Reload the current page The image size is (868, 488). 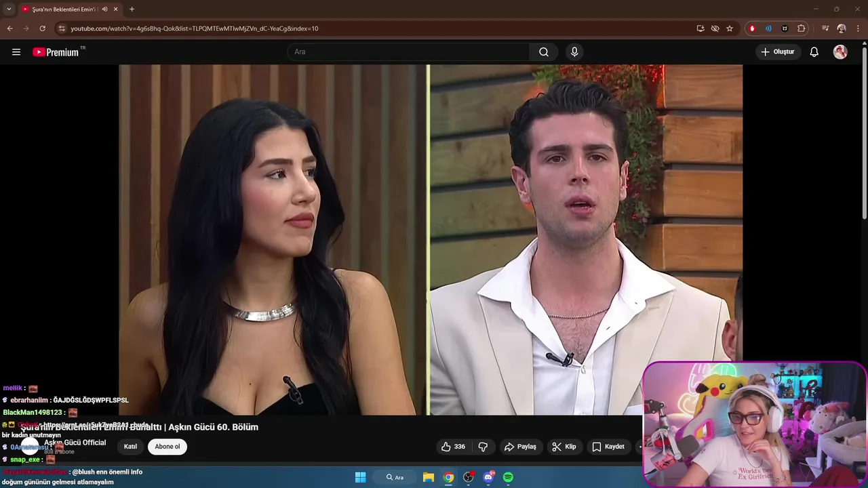click(42, 28)
